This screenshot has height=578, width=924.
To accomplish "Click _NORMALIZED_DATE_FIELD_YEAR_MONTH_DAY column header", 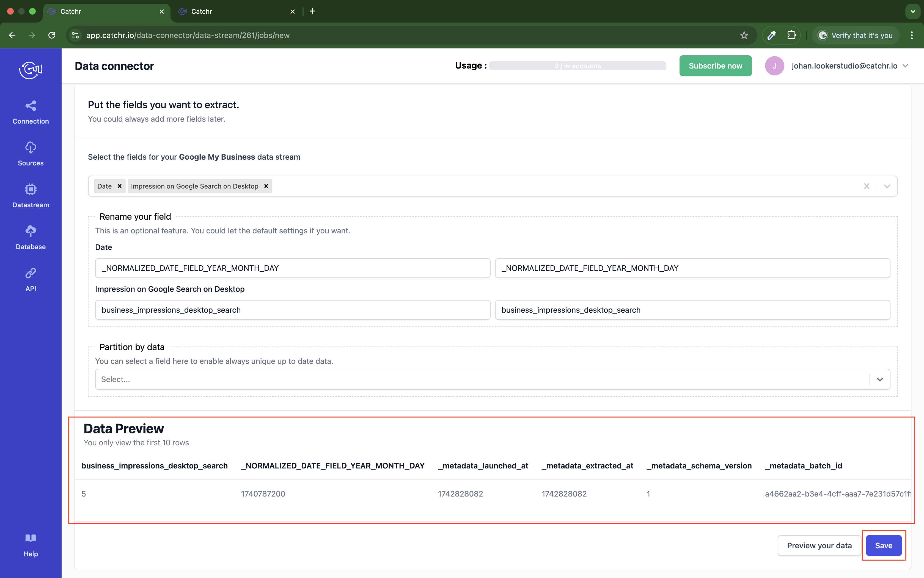I will (332, 466).
